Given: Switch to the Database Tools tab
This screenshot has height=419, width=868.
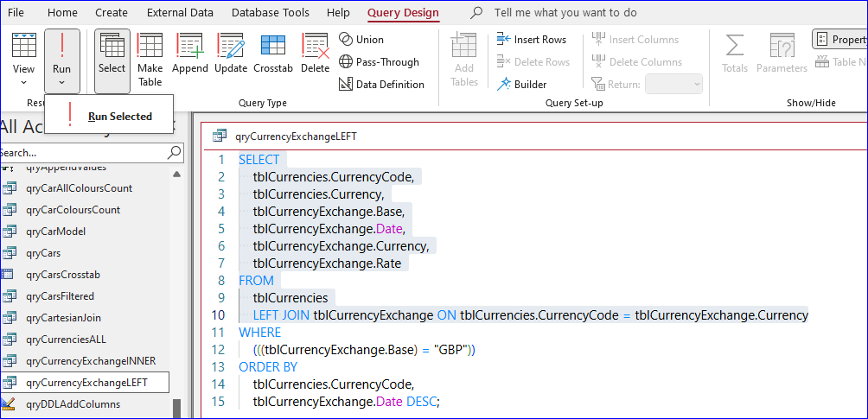Looking at the screenshot, I should point(271,12).
